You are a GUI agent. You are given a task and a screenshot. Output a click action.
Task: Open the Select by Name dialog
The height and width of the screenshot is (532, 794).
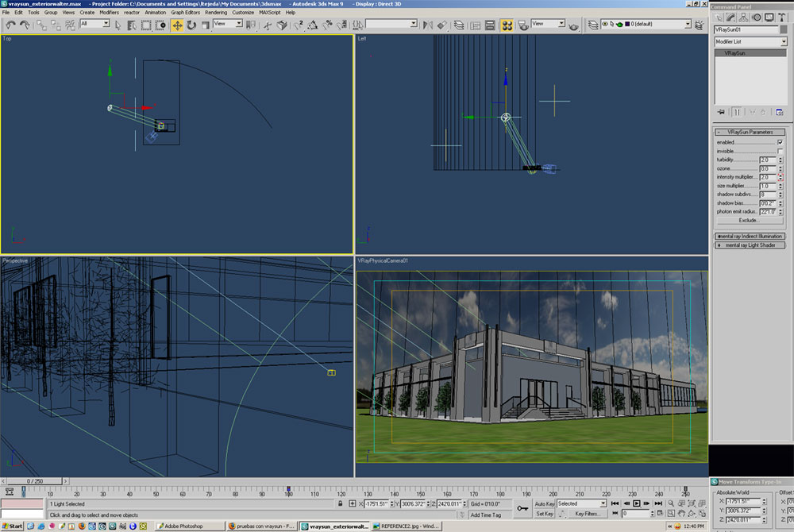click(x=132, y=25)
